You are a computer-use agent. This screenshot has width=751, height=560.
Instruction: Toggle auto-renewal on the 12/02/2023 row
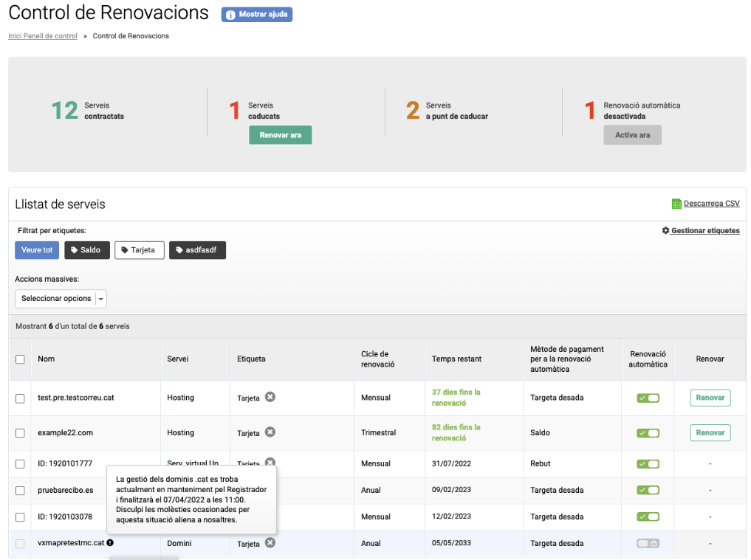(648, 517)
